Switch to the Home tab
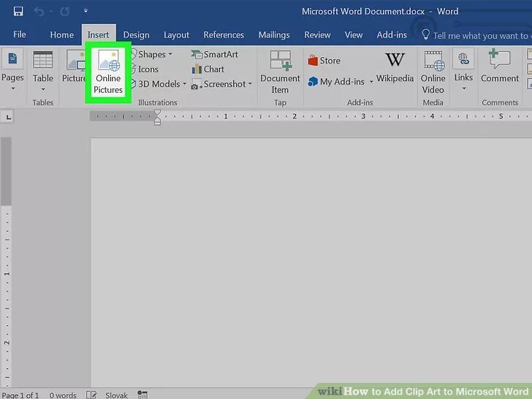532x399 pixels. [x=61, y=34]
